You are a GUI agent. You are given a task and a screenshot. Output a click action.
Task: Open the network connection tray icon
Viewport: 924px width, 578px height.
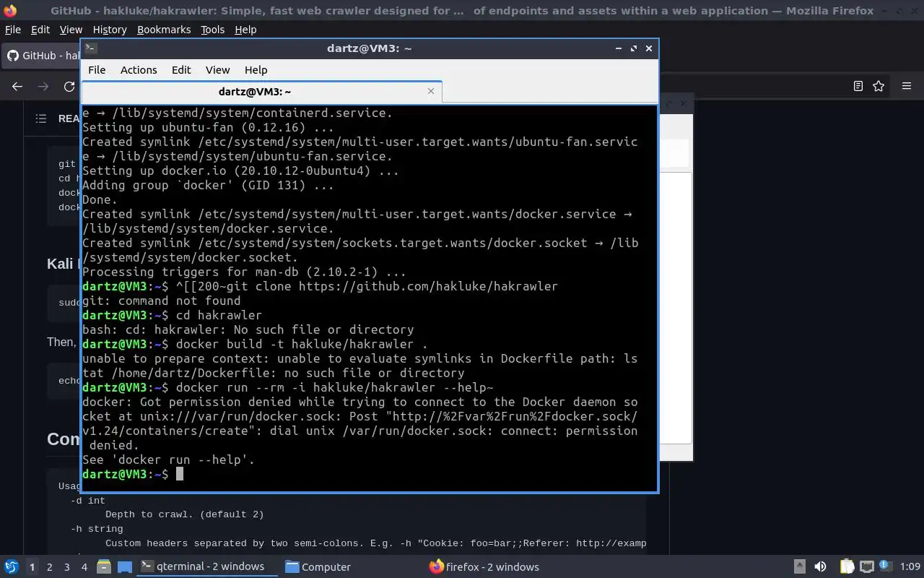tap(867, 567)
